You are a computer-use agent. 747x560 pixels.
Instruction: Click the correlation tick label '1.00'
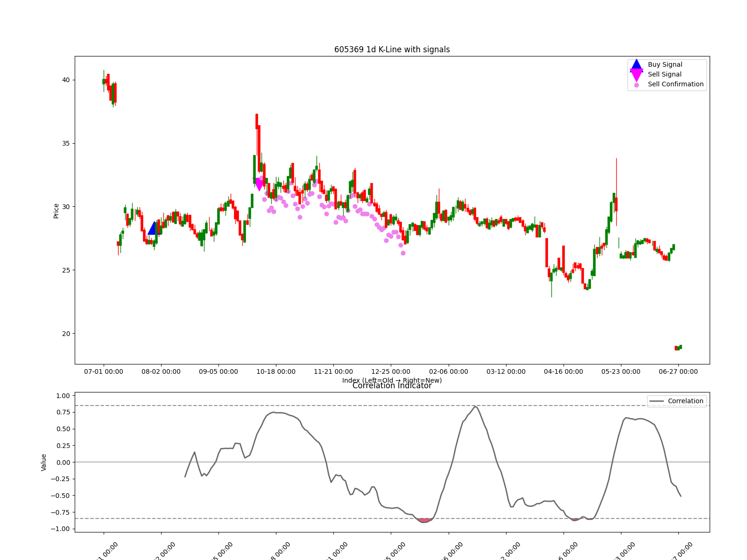click(63, 396)
